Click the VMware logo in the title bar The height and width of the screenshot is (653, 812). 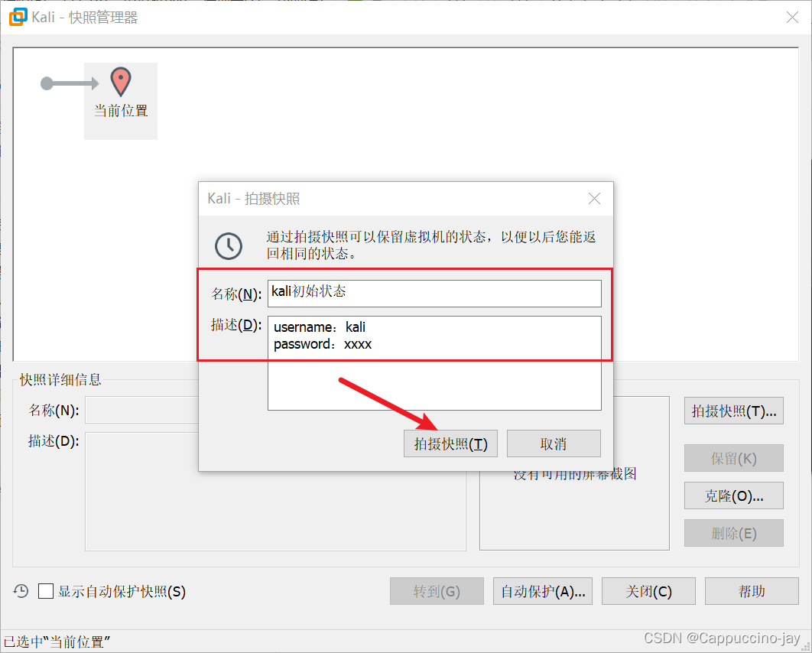coord(17,17)
